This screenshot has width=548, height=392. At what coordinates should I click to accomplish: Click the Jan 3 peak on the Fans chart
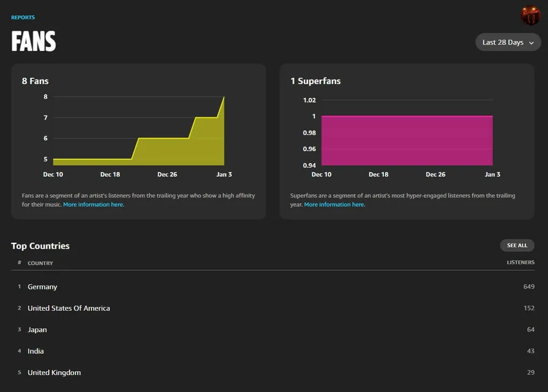(223, 98)
